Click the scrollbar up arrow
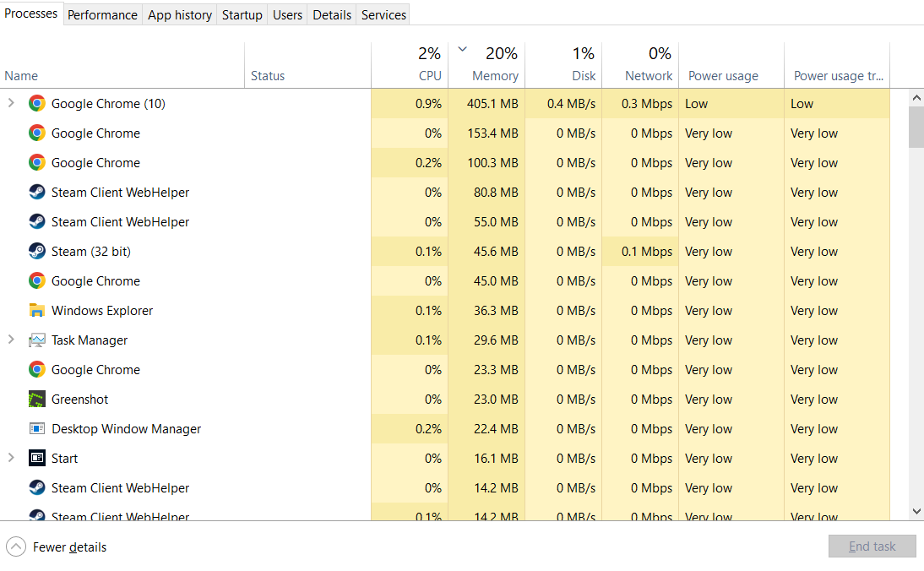This screenshot has height=571, width=924. click(916, 98)
